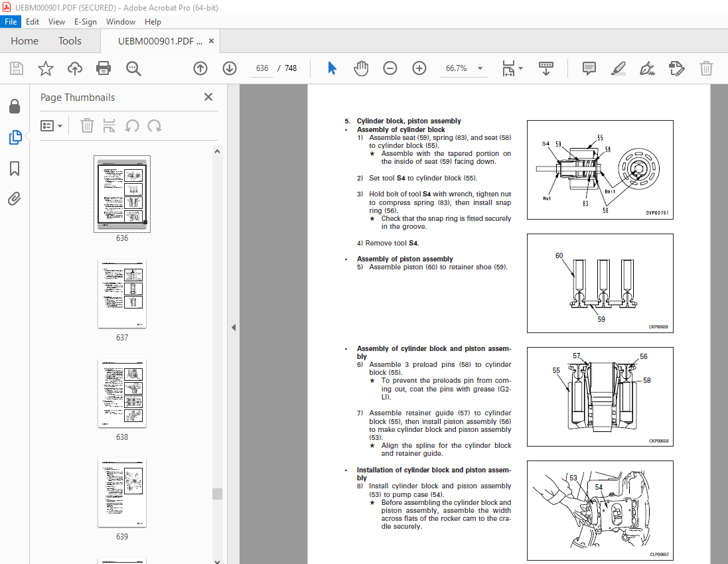Switch to Tools tab
The image size is (728, 564).
[x=70, y=41]
